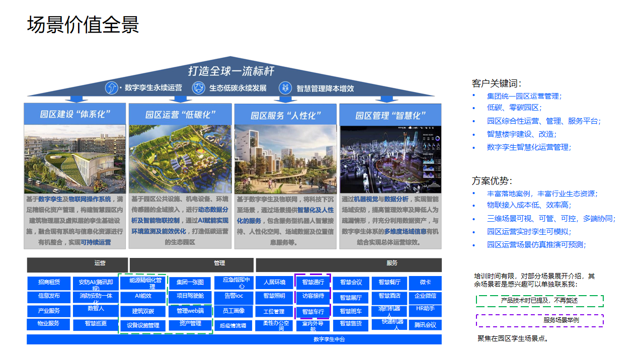Open the 智慧展厅 box
This screenshot has height=362, width=644.
pos(351,298)
